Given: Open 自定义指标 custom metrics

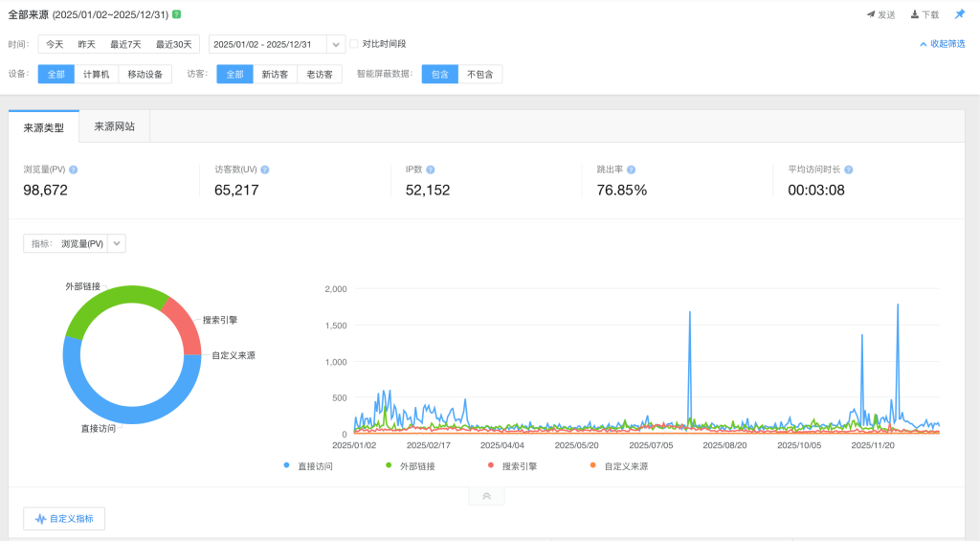Looking at the screenshot, I should pyautogui.click(x=64, y=519).
